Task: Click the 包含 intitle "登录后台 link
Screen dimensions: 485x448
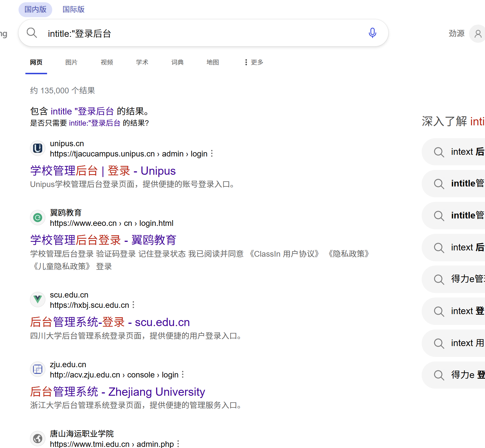Action: coord(82,111)
